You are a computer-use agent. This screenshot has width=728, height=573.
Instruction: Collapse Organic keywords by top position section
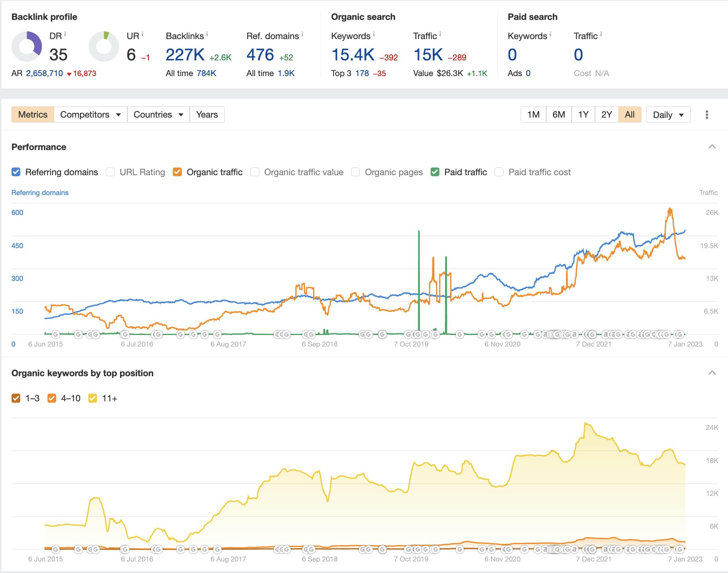[x=712, y=373]
